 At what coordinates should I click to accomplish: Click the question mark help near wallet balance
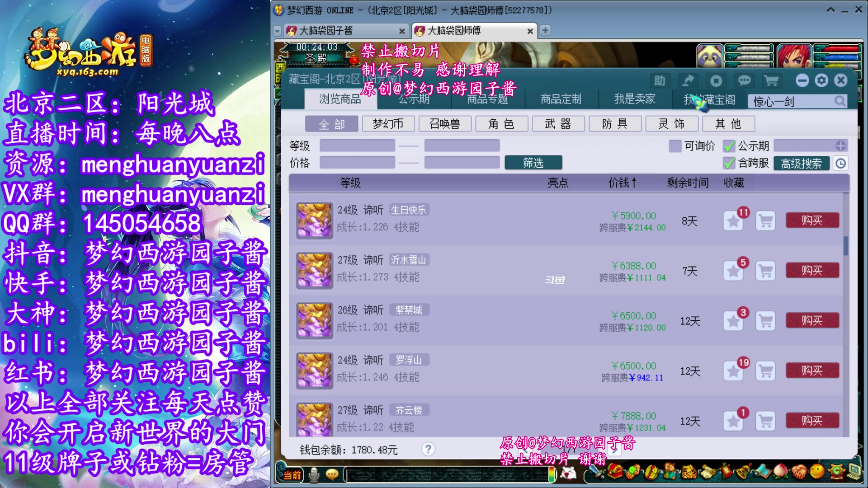click(x=428, y=449)
